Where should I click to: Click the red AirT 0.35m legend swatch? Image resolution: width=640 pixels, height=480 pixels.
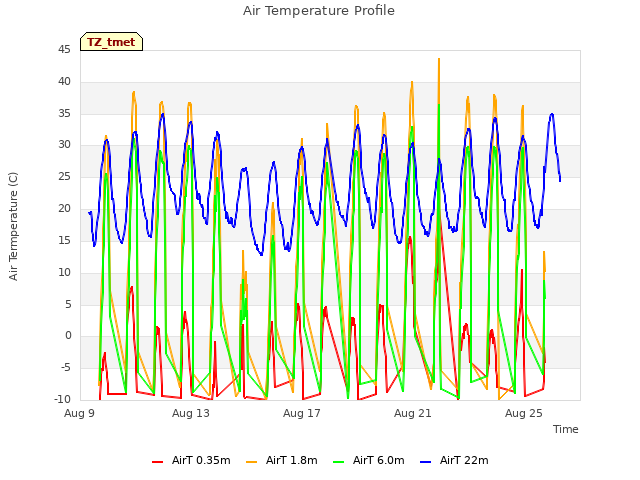click(158, 462)
